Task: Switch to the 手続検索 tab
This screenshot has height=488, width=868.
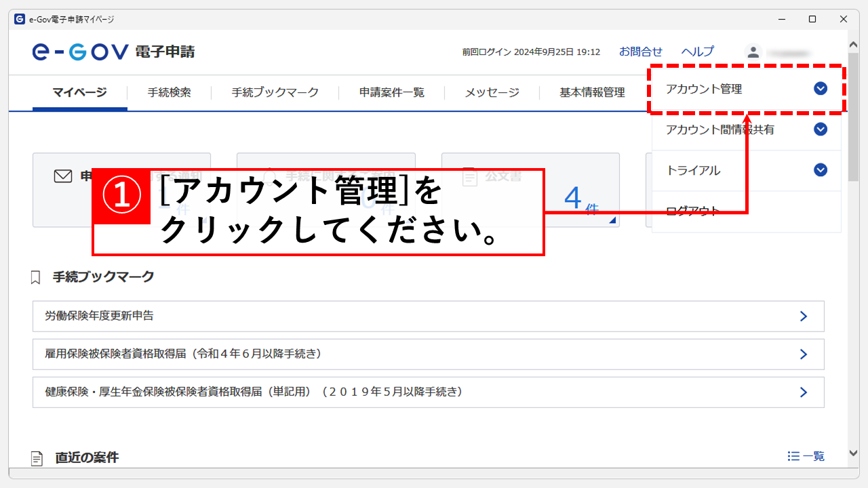Action: (169, 92)
